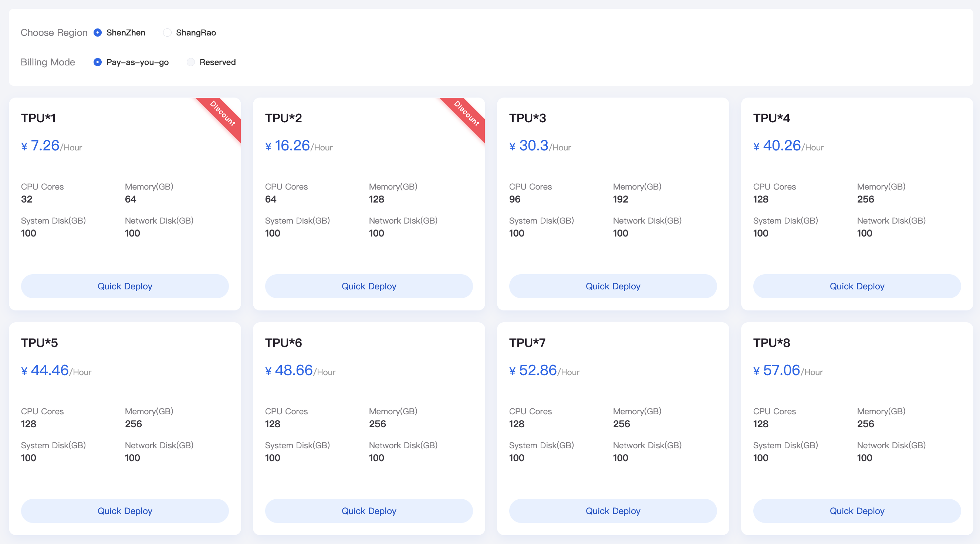Select the ShangRao region
This screenshot has height=544, width=980.
[168, 33]
